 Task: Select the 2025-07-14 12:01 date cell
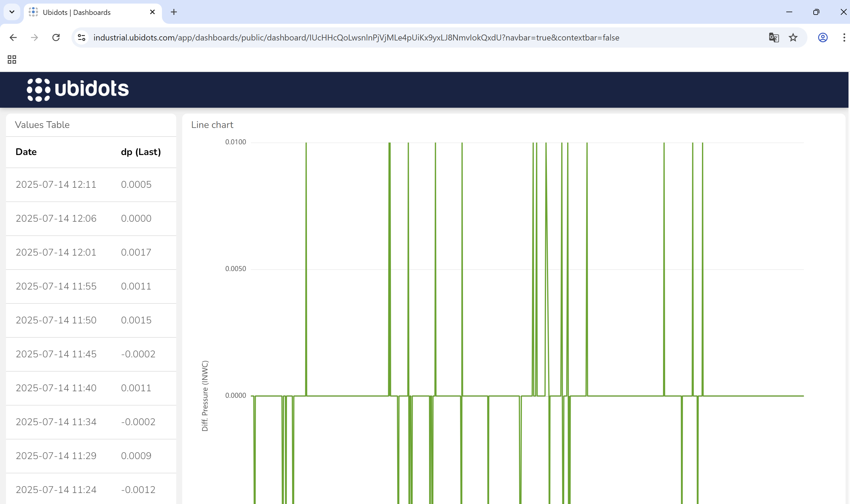point(56,252)
